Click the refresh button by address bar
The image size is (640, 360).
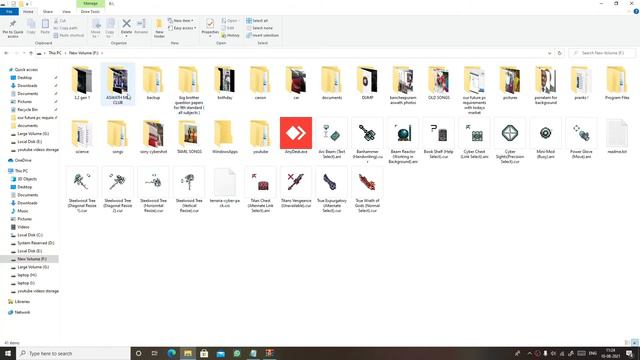point(560,53)
